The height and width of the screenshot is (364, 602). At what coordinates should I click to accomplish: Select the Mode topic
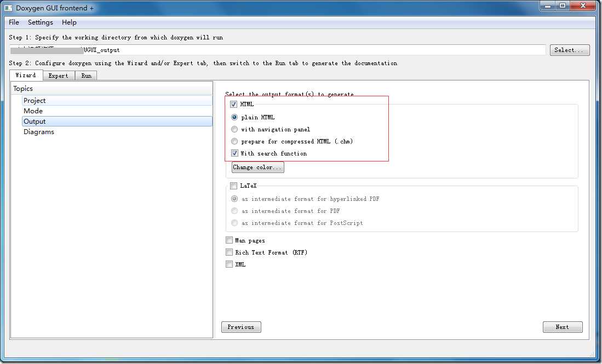[117, 111]
